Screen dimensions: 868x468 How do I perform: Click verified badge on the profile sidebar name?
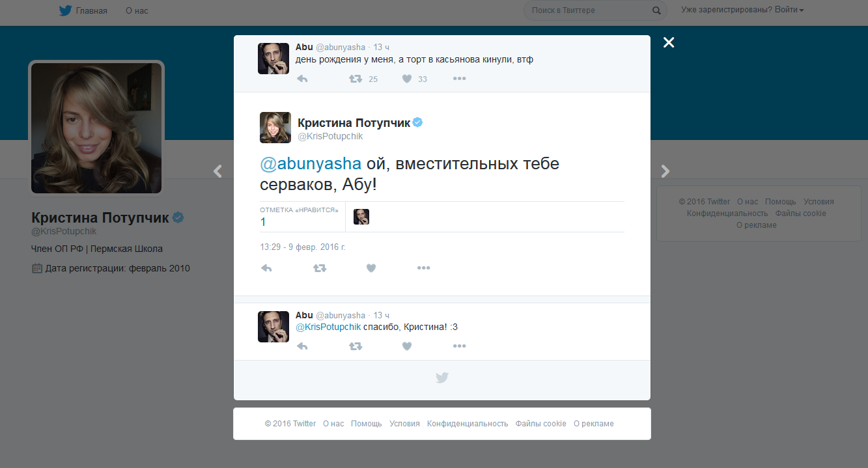pos(178,217)
